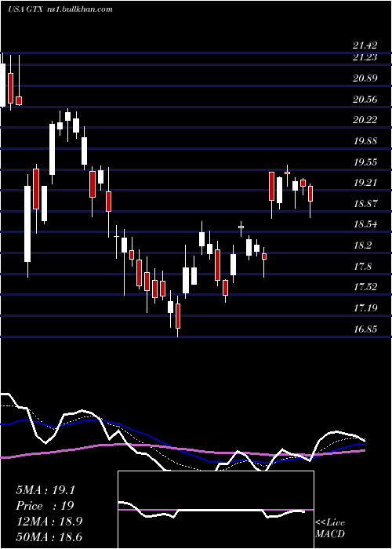The width and height of the screenshot is (392, 549).
Task: Click the 18.2 price level label
Action: pyautogui.click(x=362, y=245)
